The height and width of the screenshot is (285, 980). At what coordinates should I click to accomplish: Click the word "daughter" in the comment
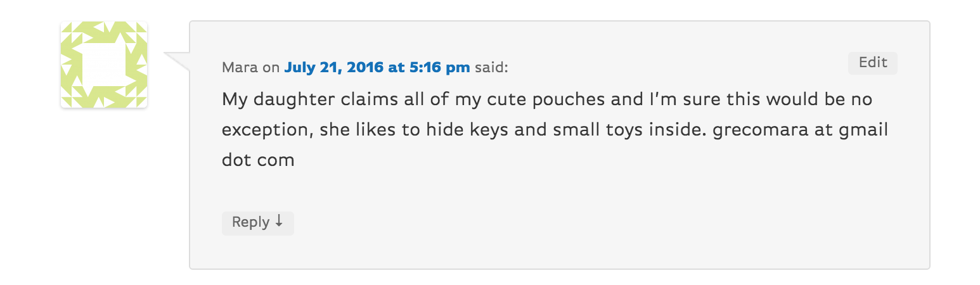[292, 101]
